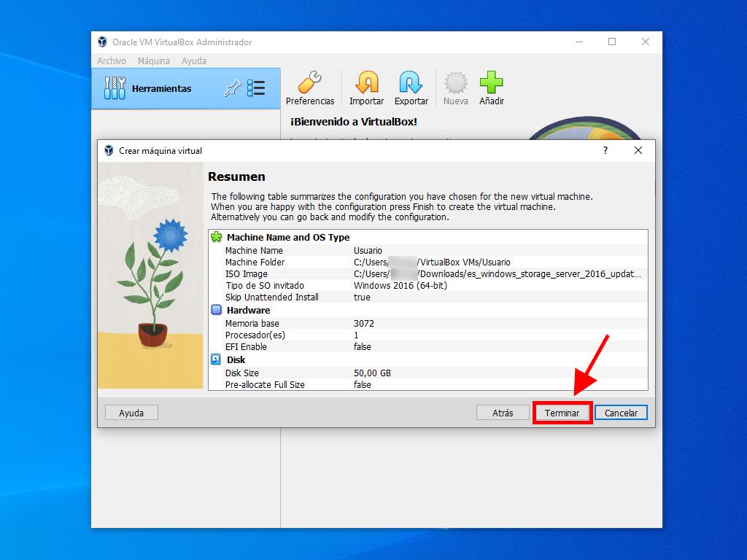
Task: Open the Ayuda menu in menu bar
Action: click(194, 61)
